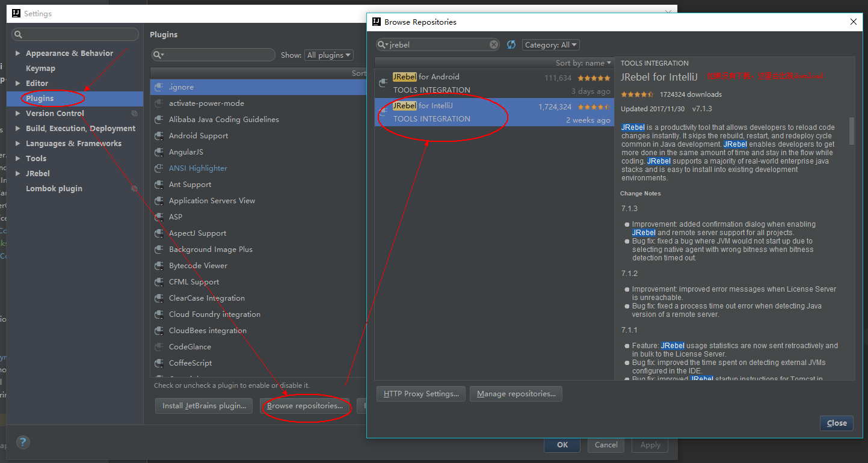Clear the jrebel search text

click(494, 44)
